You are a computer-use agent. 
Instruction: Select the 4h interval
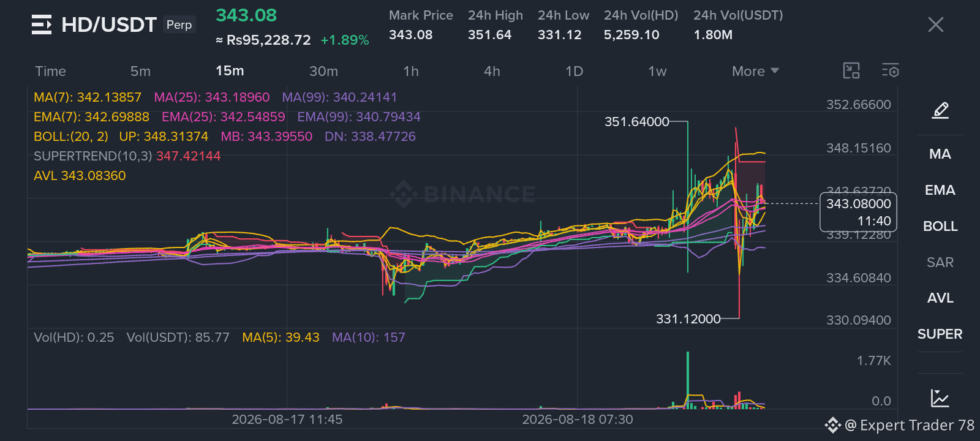[492, 71]
